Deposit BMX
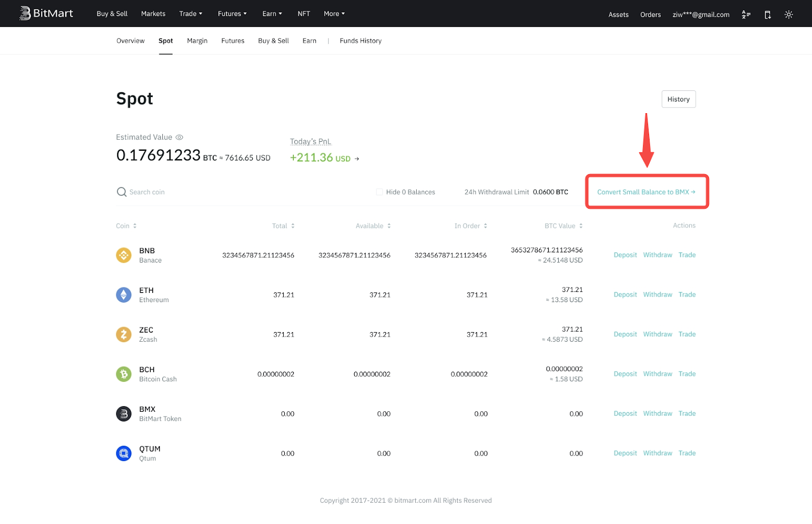This screenshot has height=524, width=812. coord(625,413)
